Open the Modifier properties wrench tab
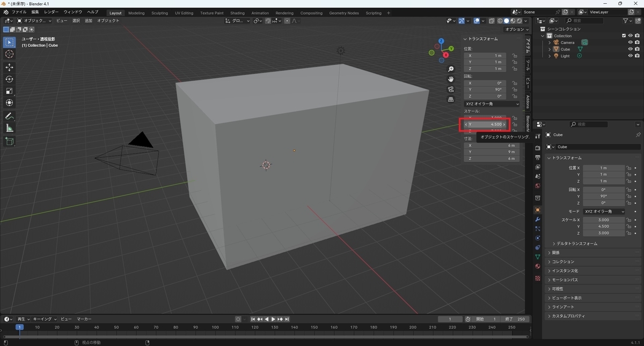Viewport: 644px width, 346px height. pos(537,219)
